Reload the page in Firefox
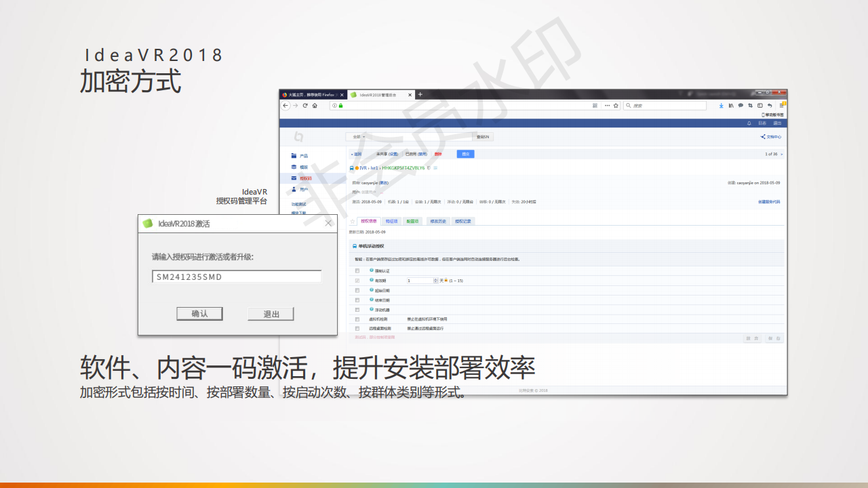Viewport: 868px width, 488px height. [305, 106]
